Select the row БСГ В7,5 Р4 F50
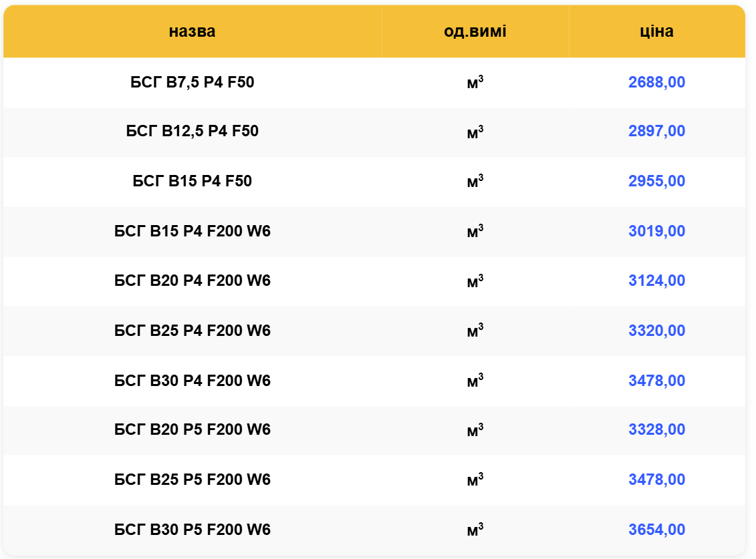This screenshot has width=756, height=559. coord(192,82)
